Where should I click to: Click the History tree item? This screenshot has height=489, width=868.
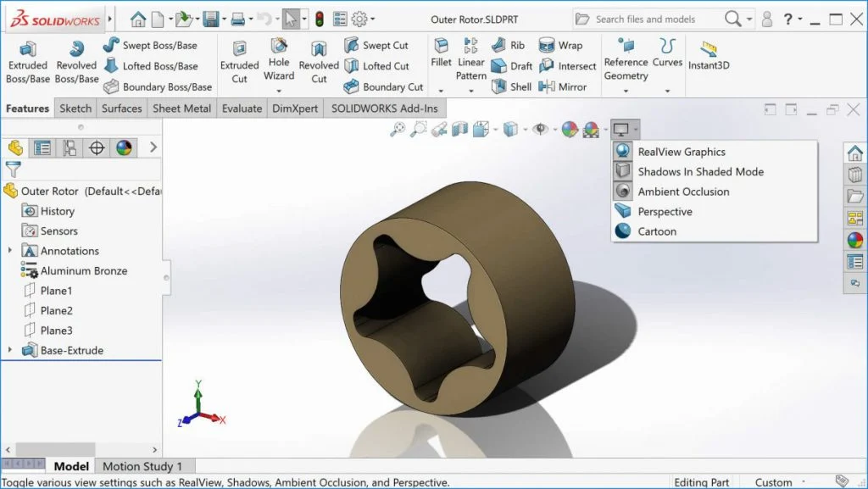click(47, 211)
